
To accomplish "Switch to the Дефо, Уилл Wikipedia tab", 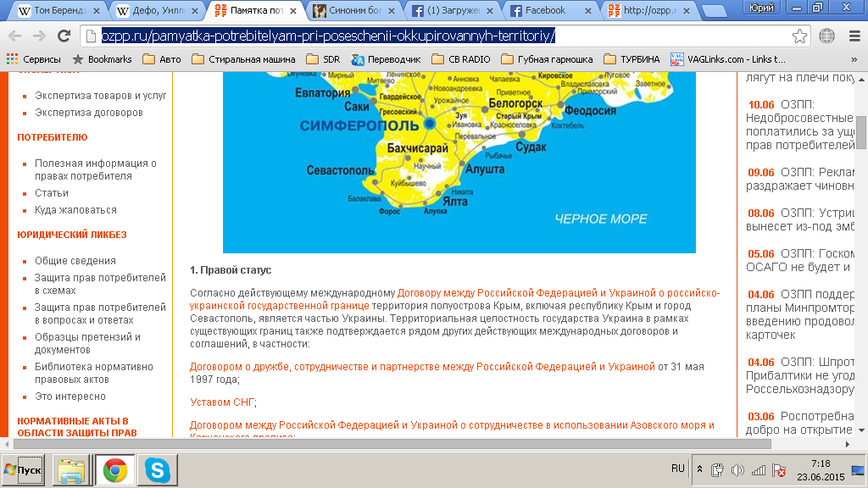I will [158, 10].
